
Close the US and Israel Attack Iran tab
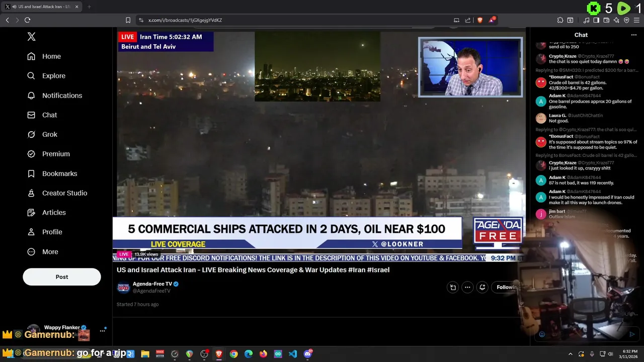(77, 7)
